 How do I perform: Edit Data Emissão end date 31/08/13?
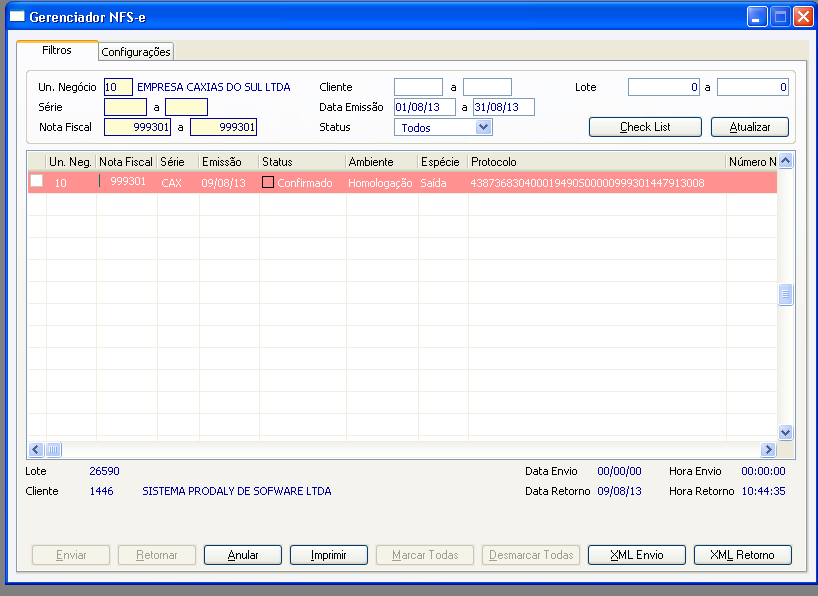point(503,107)
